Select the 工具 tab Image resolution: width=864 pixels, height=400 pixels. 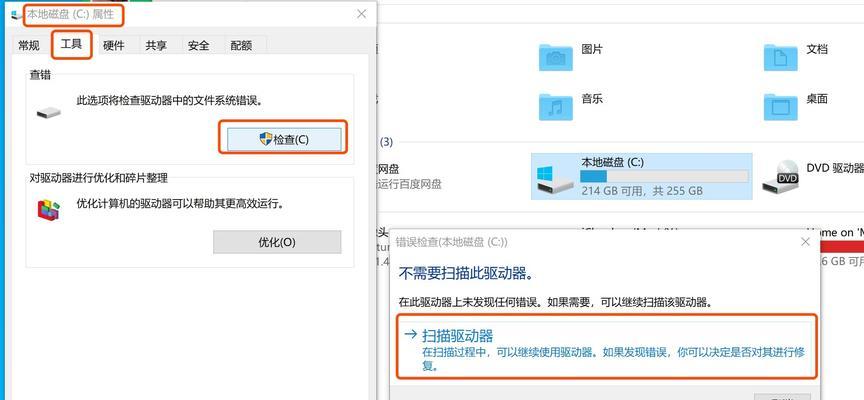point(72,44)
